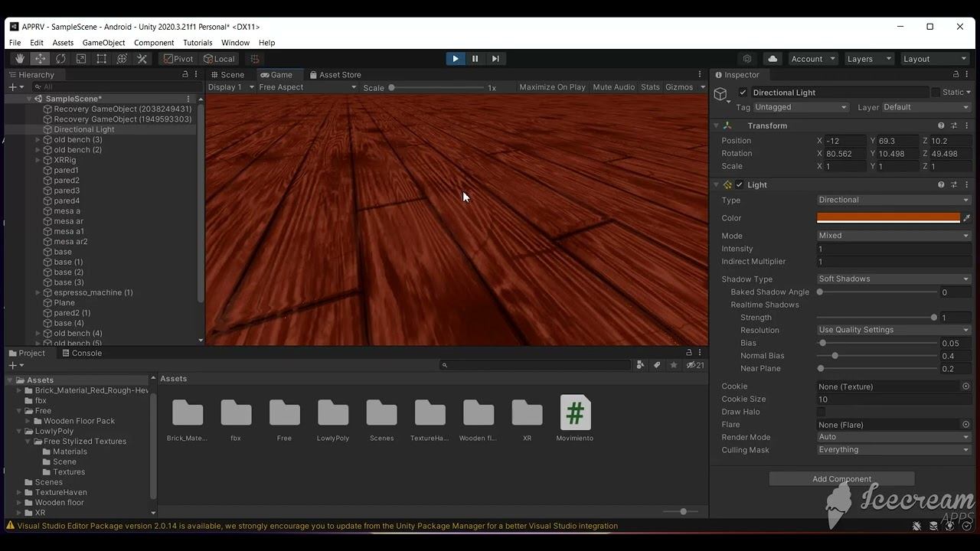Open the Gizmos dropdown arrow
Viewport: 980px width, 551px height.
[x=702, y=87]
